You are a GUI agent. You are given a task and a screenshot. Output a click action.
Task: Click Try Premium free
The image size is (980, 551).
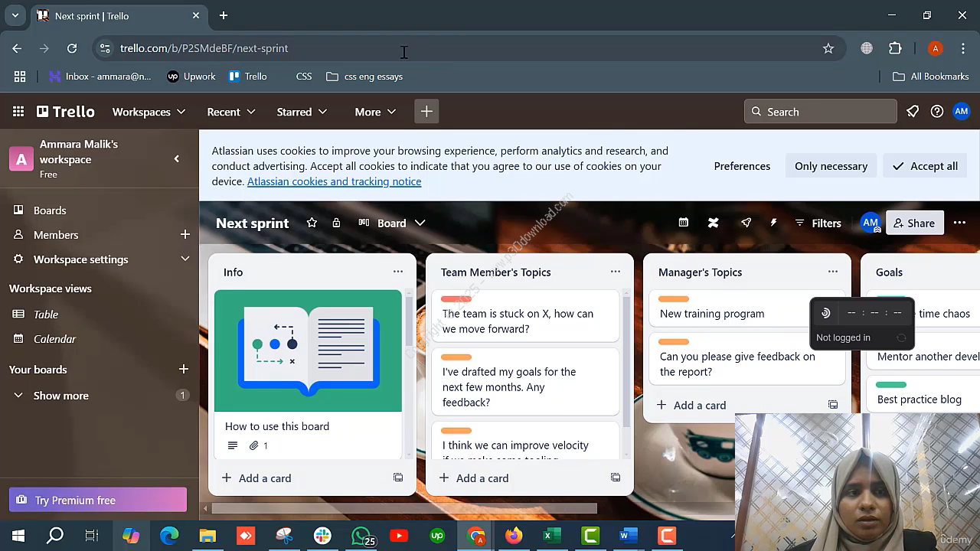(98, 500)
